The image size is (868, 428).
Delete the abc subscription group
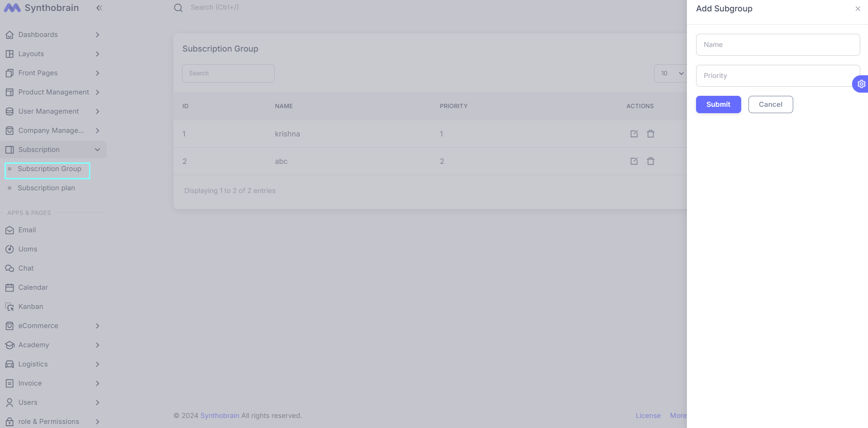(650, 161)
